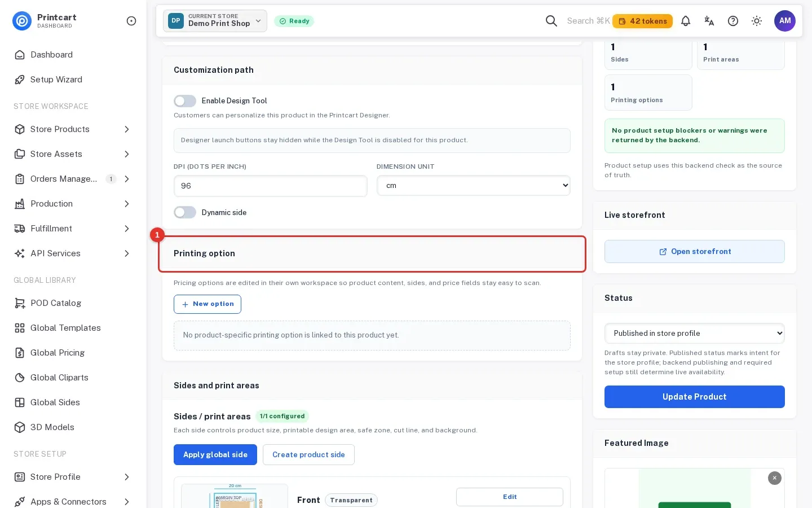Viewport: 812px width, 508px height.
Task: Click Apply global side button
Action: [215, 455]
